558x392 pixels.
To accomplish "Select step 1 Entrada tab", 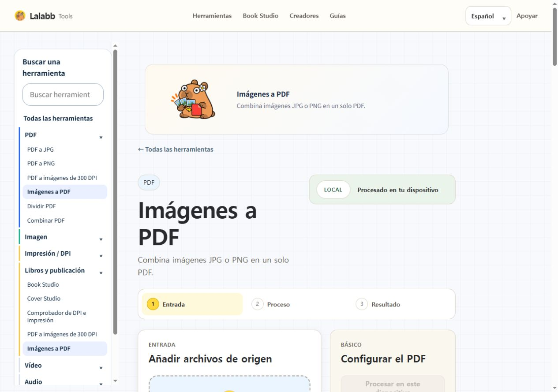I will pos(192,304).
